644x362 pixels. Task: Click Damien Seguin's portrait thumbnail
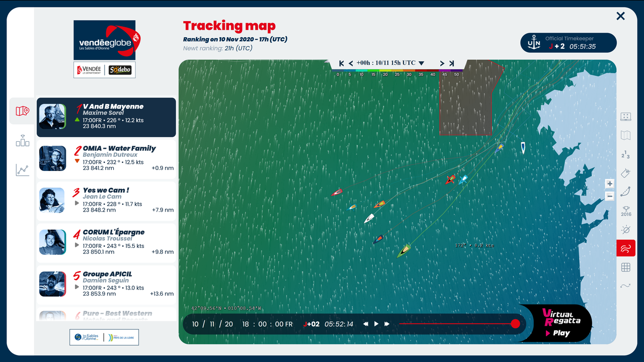click(x=52, y=284)
